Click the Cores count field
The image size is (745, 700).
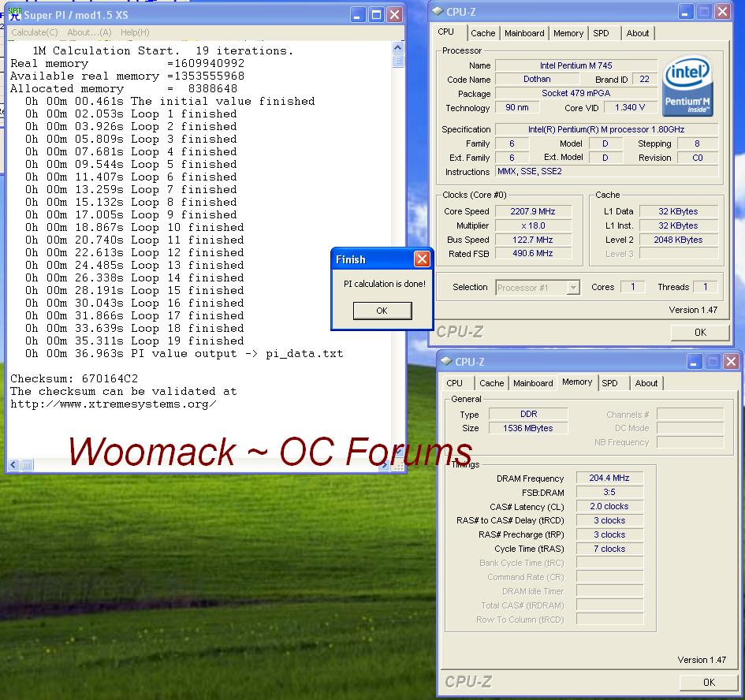click(x=632, y=287)
